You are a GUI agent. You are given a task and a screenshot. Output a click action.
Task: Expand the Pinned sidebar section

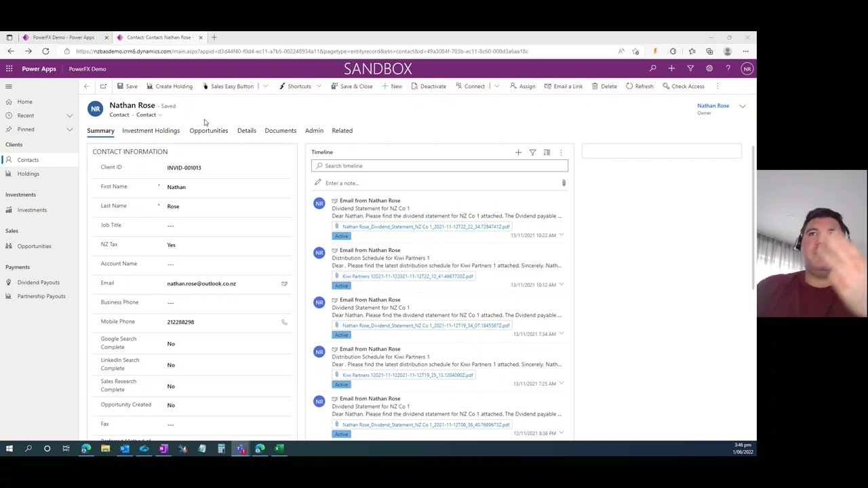coord(69,129)
